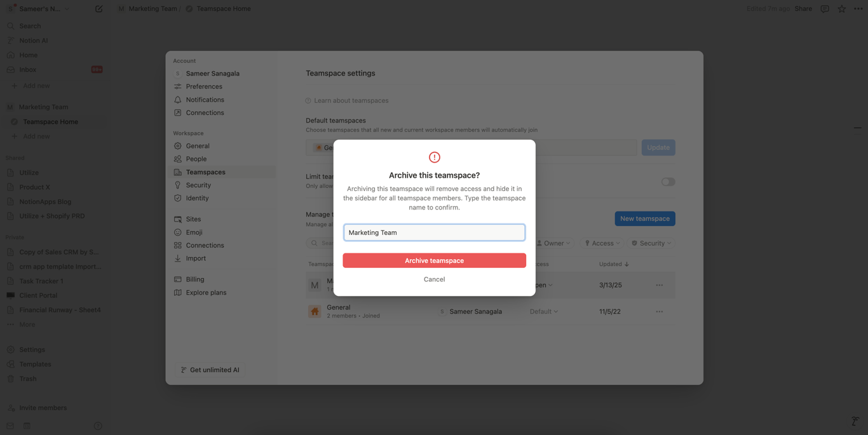Open Notifications settings
The width and height of the screenshot is (868, 435).
tap(224, 100)
